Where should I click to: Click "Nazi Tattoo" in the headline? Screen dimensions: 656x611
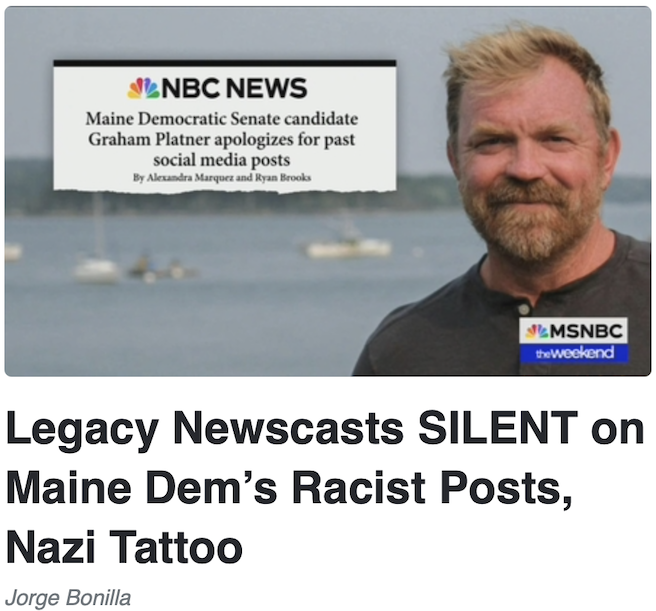[x=124, y=547]
